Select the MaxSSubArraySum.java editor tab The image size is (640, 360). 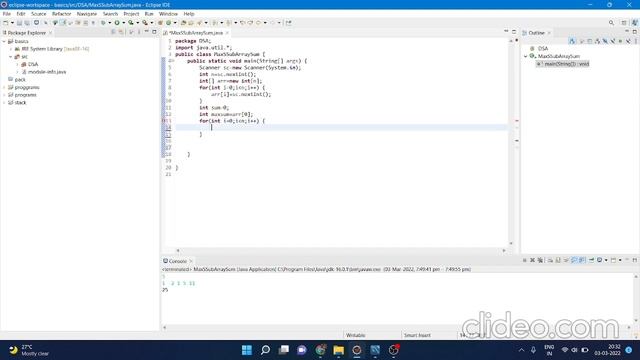[196, 33]
